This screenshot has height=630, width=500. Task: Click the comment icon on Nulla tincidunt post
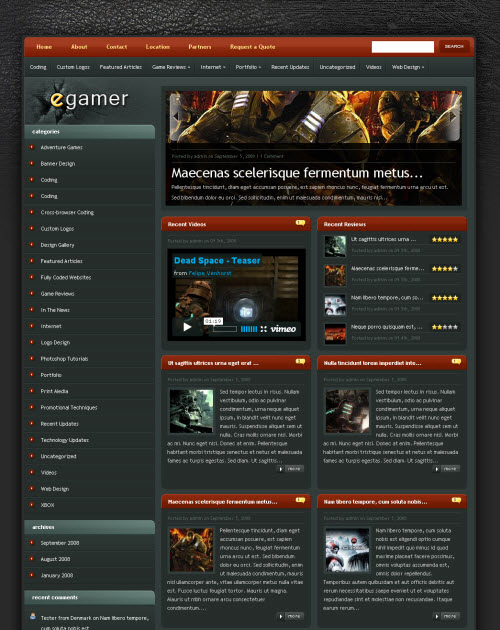click(x=456, y=362)
